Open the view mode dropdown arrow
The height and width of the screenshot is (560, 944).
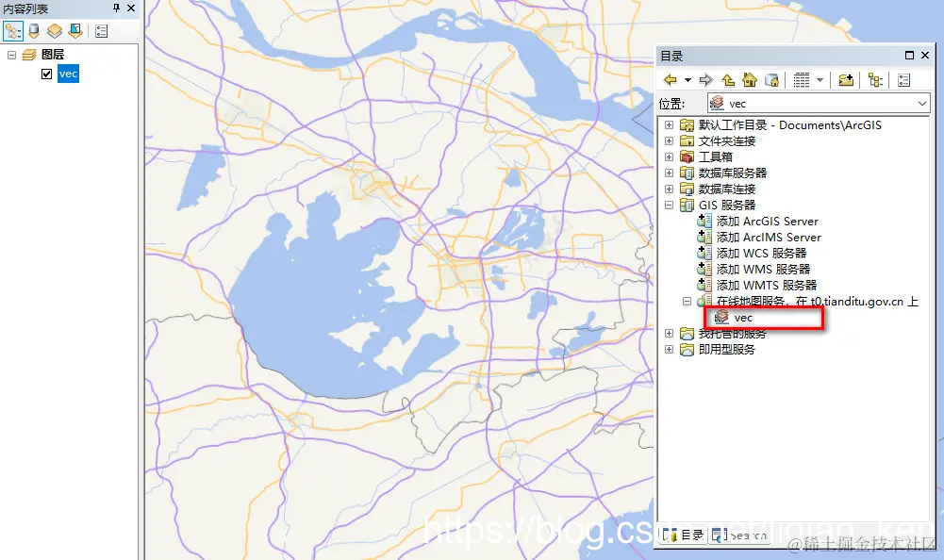pos(820,79)
